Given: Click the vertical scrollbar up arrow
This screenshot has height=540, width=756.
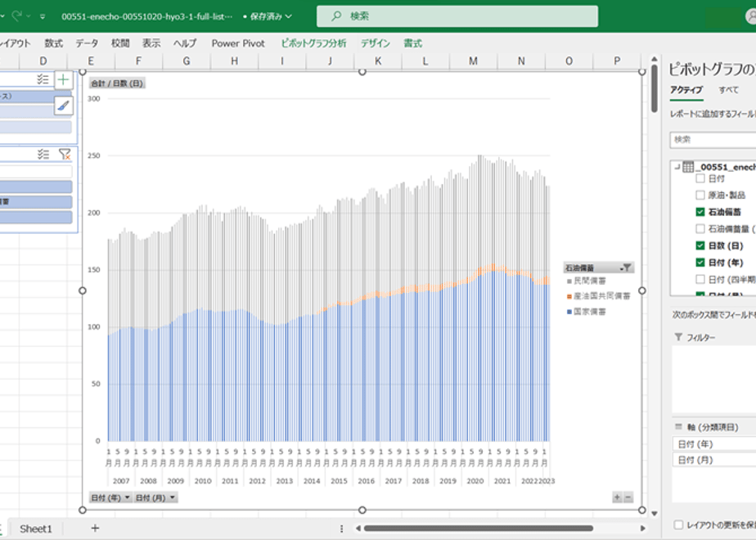Looking at the screenshot, I should pos(654,59).
